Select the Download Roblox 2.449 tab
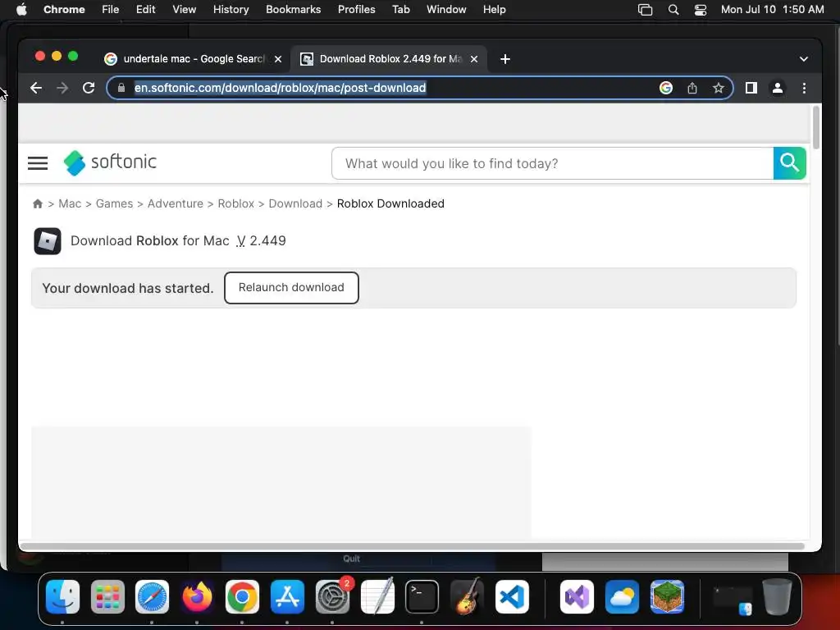Screen dimensions: 840x630 coord(388,59)
